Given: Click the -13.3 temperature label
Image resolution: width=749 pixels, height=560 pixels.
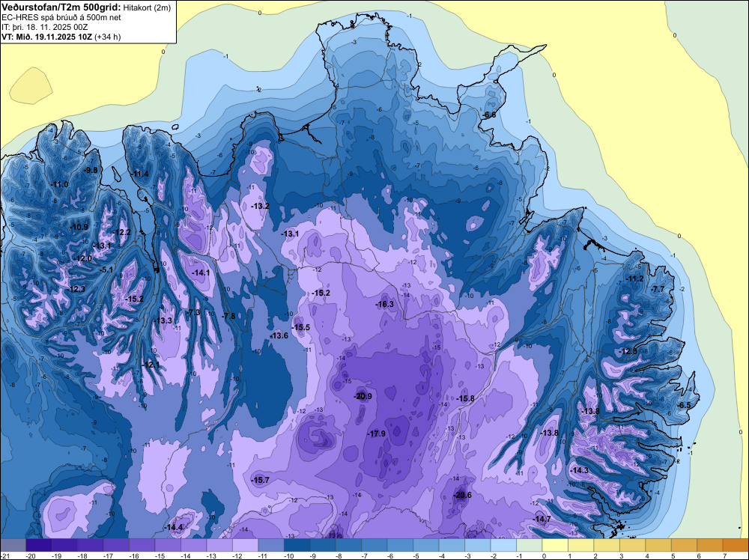Looking at the screenshot, I should tap(163, 320).
